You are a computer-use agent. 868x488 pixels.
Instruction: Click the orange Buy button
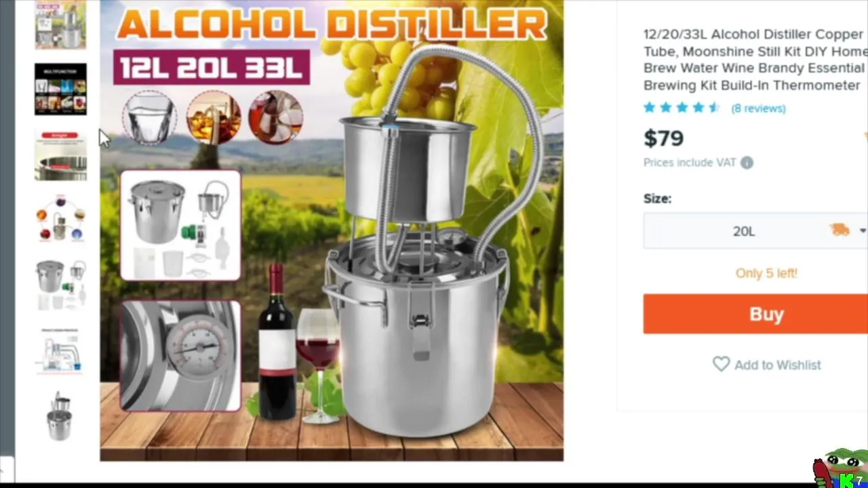[x=755, y=314]
